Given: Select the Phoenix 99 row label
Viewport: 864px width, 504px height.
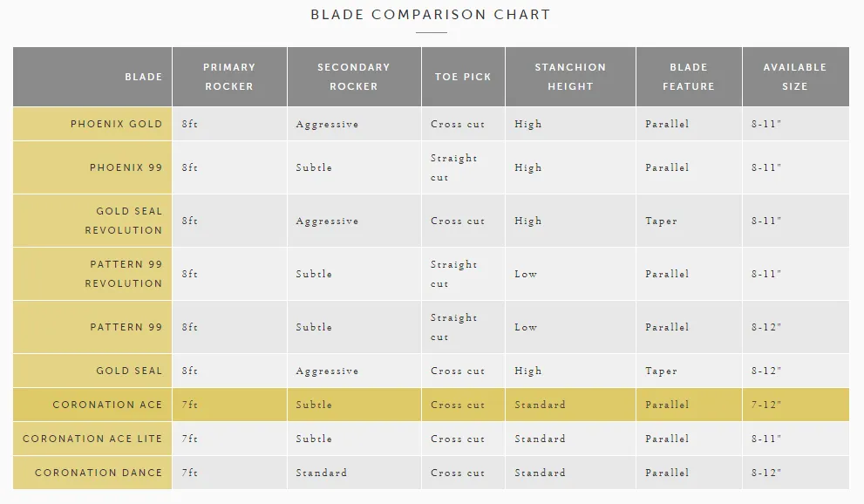Looking at the screenshot, I should point(126,167).
